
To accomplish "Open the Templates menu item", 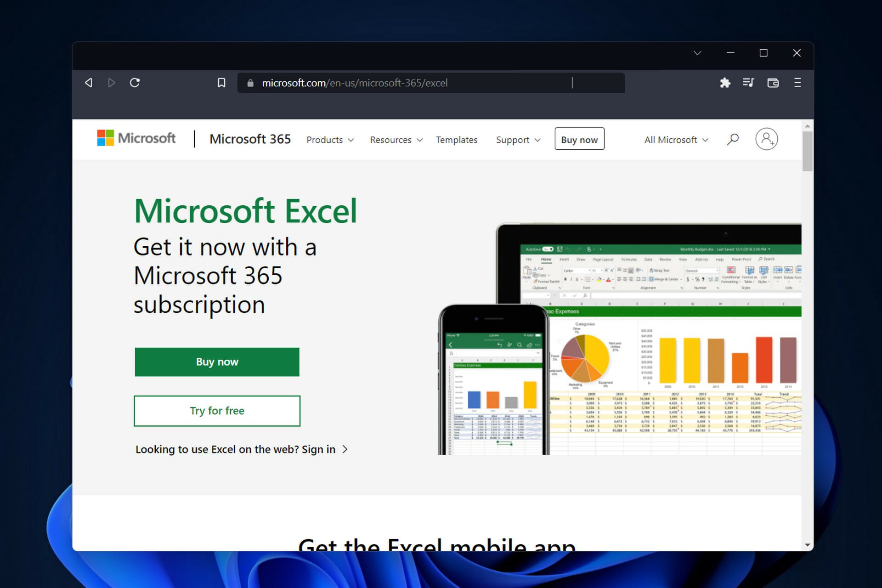I will tap(457, 140).
